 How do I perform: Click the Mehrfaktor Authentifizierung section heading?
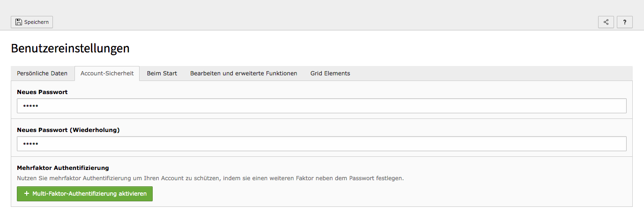(63, 168)
